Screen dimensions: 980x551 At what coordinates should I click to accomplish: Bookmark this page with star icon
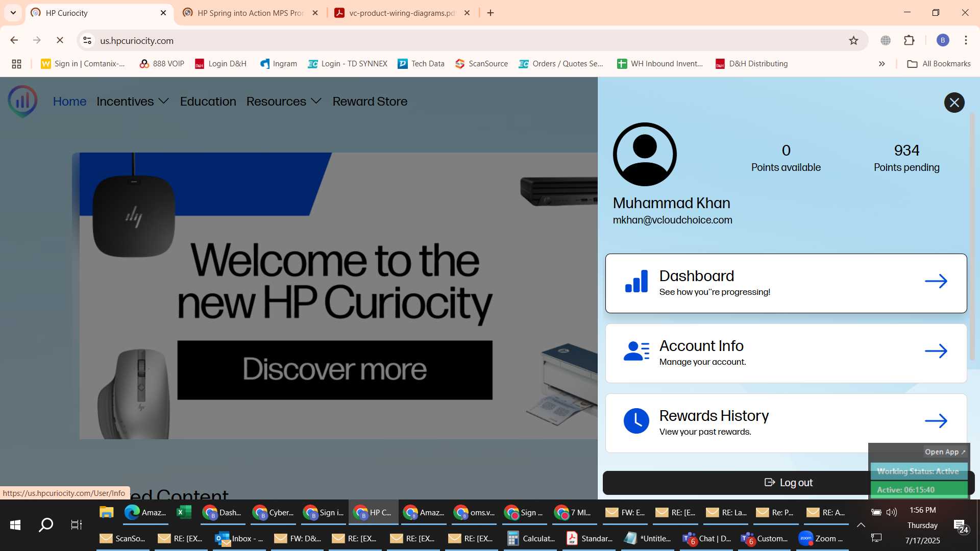853,40
